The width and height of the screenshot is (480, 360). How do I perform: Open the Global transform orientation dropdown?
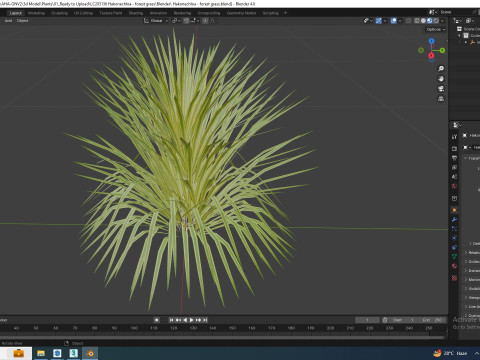[x=156, y=21]
